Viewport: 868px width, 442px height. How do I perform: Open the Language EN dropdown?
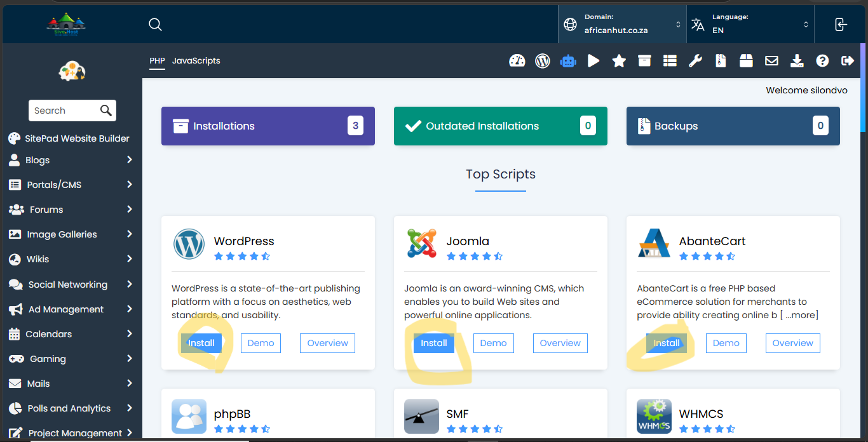(750, 24)
